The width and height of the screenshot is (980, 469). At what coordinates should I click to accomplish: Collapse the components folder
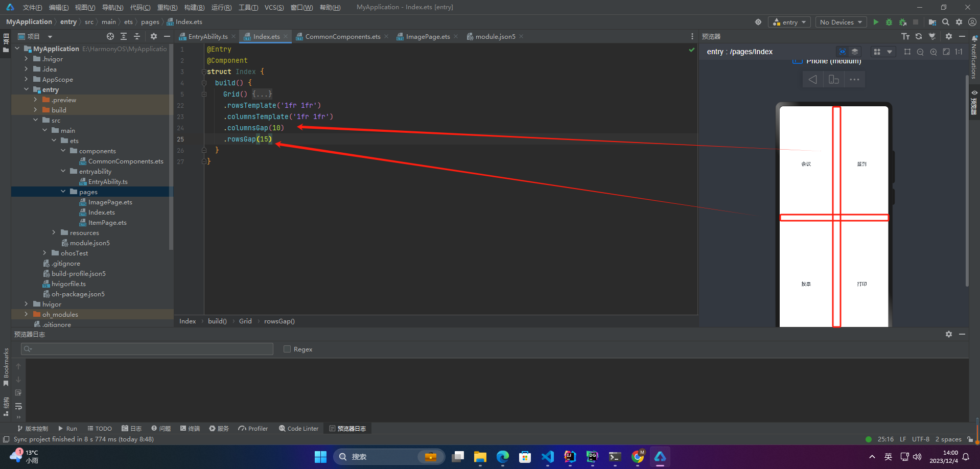click(x=63, y=151)
